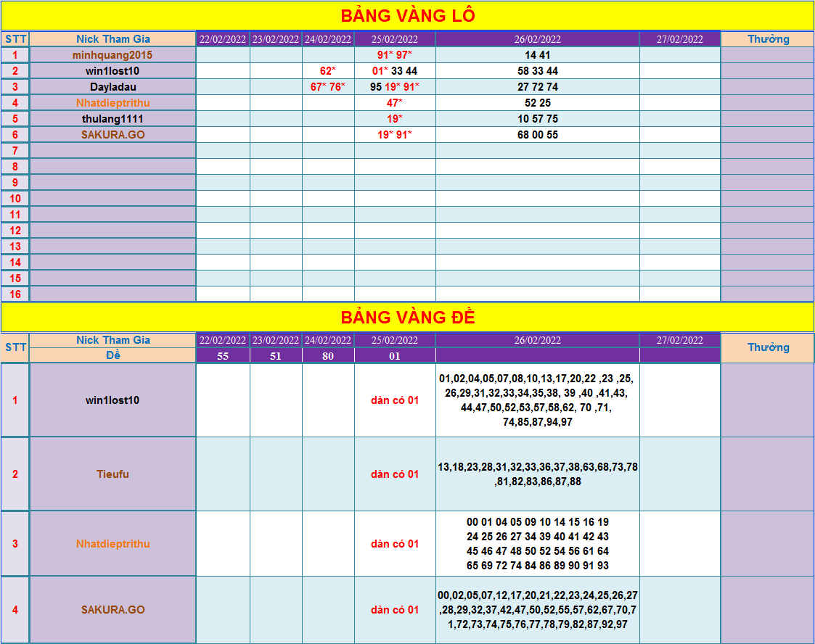Click the nickname 'Dayladau'

point(112,87)
